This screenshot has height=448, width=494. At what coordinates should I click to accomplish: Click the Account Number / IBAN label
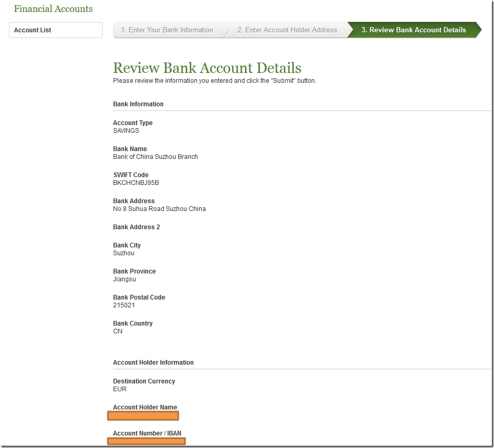pyautogui.click(x=147, y=433)
